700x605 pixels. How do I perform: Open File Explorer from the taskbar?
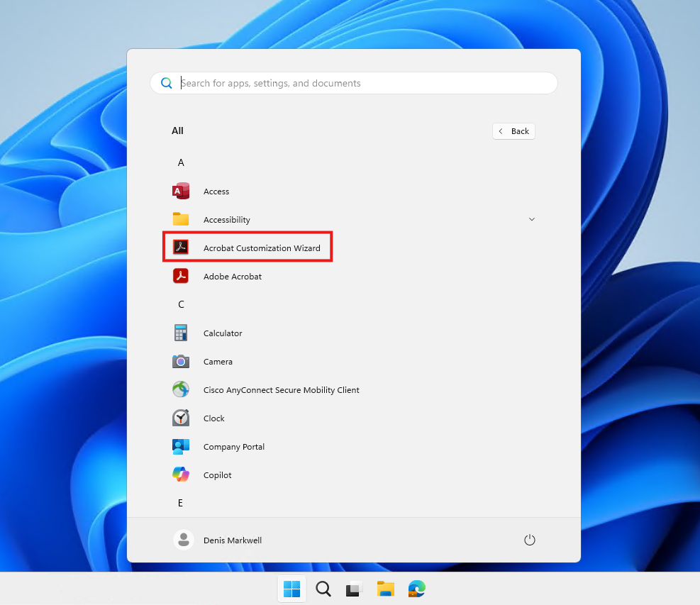coord(385,589)
